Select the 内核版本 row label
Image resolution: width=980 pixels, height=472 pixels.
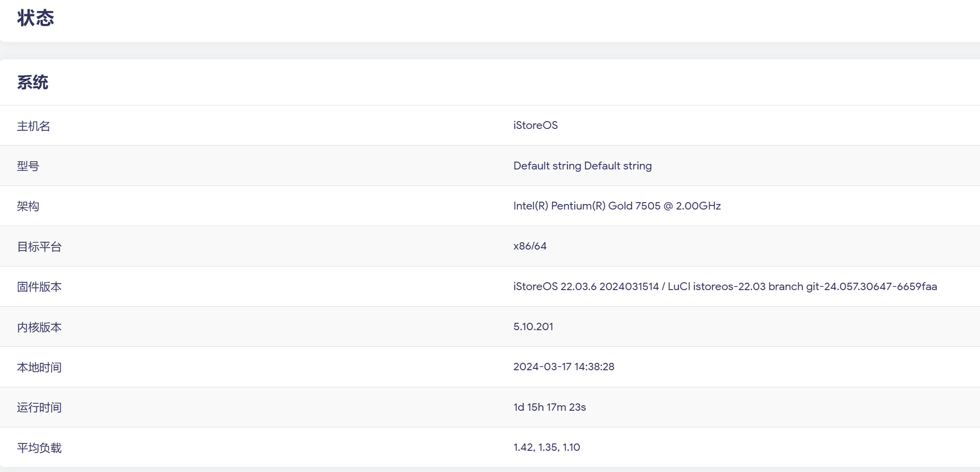pyautogui.click(x=39, y=327)
